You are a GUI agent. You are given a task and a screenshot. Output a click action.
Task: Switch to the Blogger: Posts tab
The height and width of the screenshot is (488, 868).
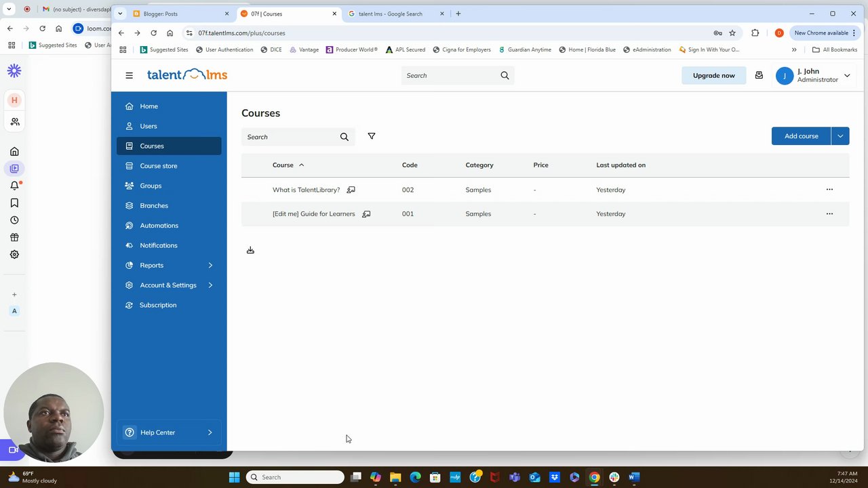[x=181, y=14]
